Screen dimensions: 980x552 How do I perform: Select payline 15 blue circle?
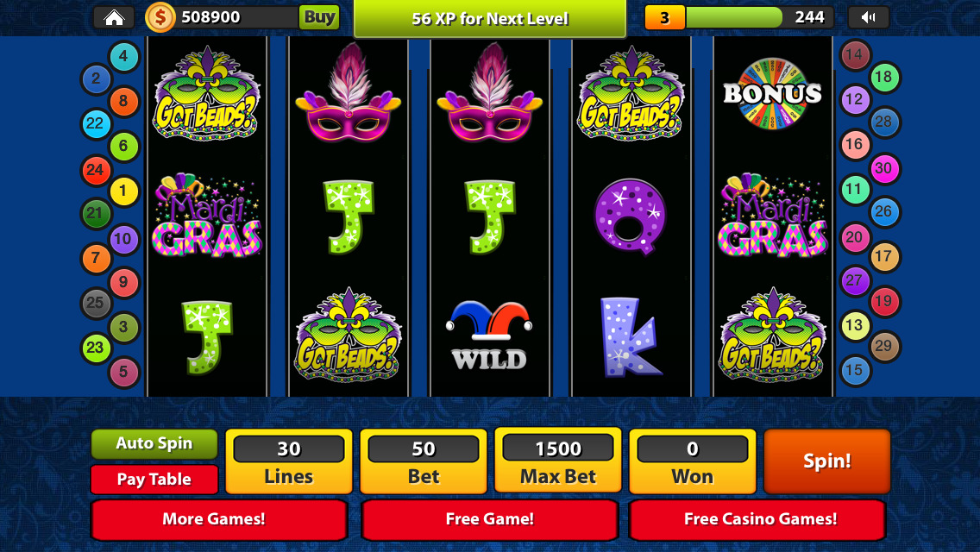tap(854, 370)
